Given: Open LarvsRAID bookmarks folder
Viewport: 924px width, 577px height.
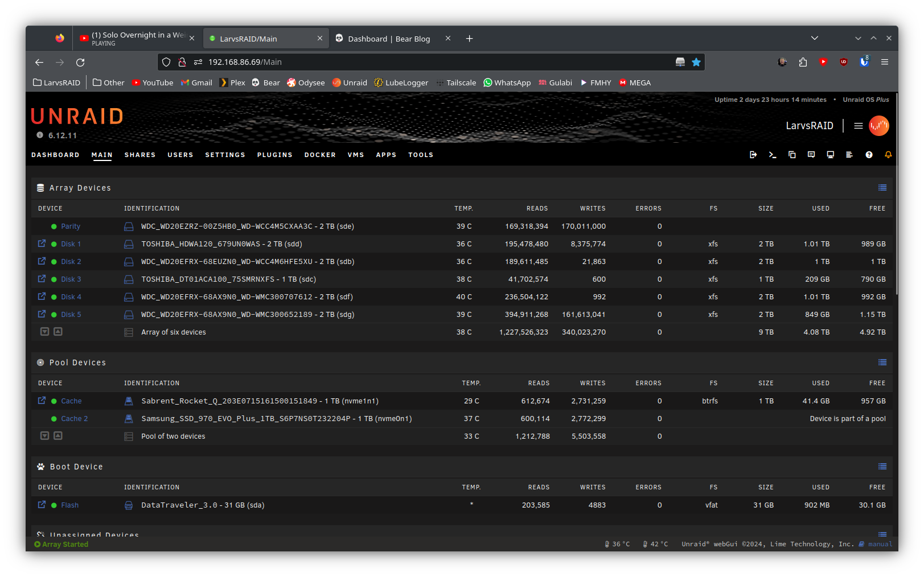Looking at the screenshot, I should coord(57,83).
